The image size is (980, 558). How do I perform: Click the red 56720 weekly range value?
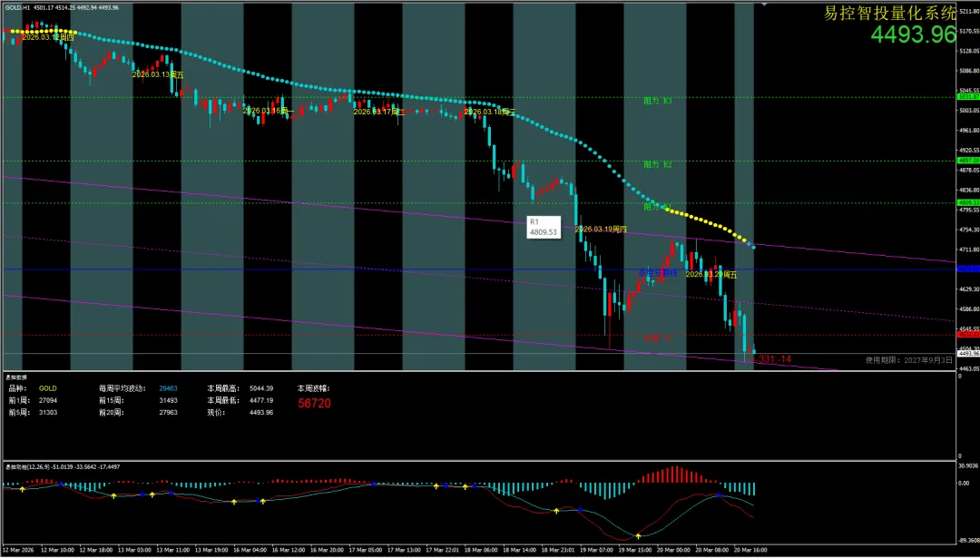(314, 404)
